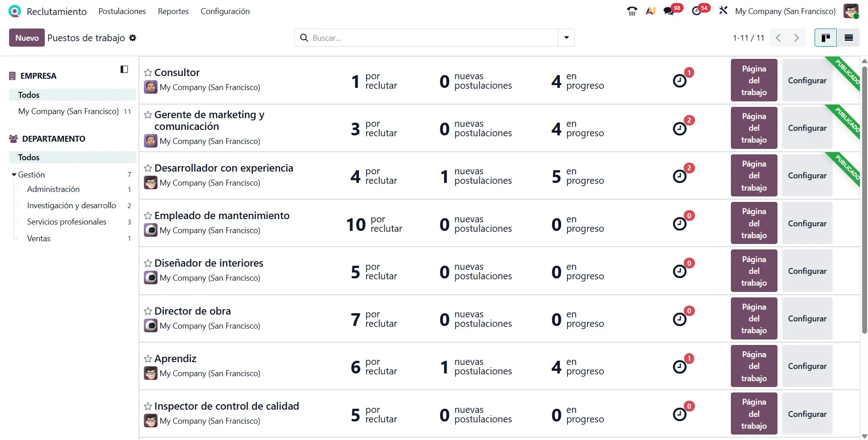Click the debug tools wrench icon
Image resolution: width=868 pixels, height=440 pixels.
coord(723,11)
